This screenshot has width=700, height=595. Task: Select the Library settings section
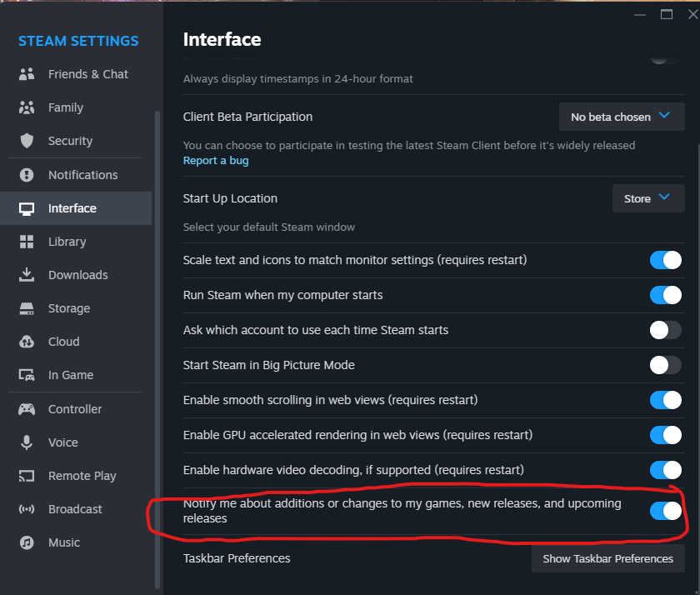(76, 242)
